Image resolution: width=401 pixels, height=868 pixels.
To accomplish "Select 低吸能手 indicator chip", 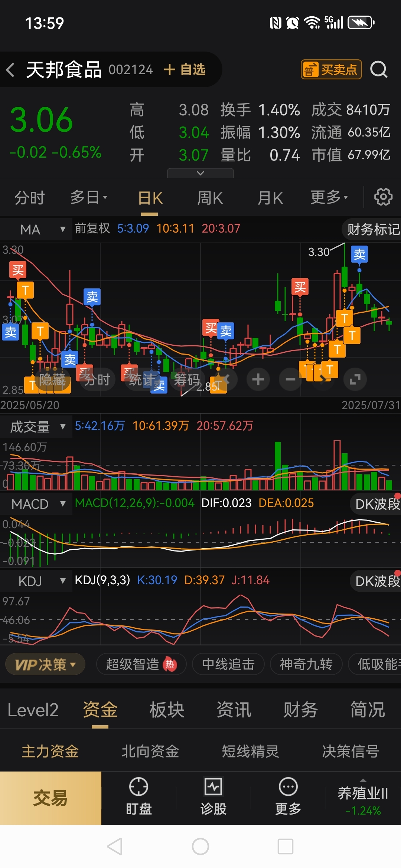I will (x=375, y=664).
